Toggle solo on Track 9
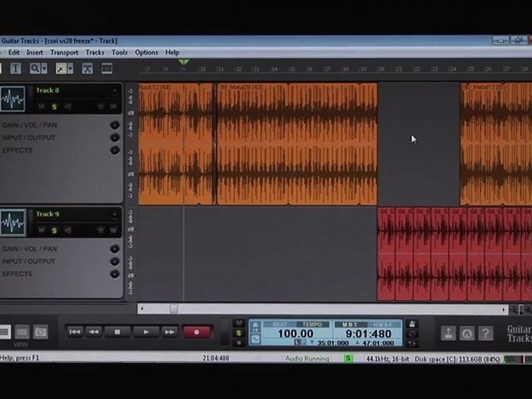Viewport: 532px width, 399px height. pyautogui.click(x=54, y=231)
